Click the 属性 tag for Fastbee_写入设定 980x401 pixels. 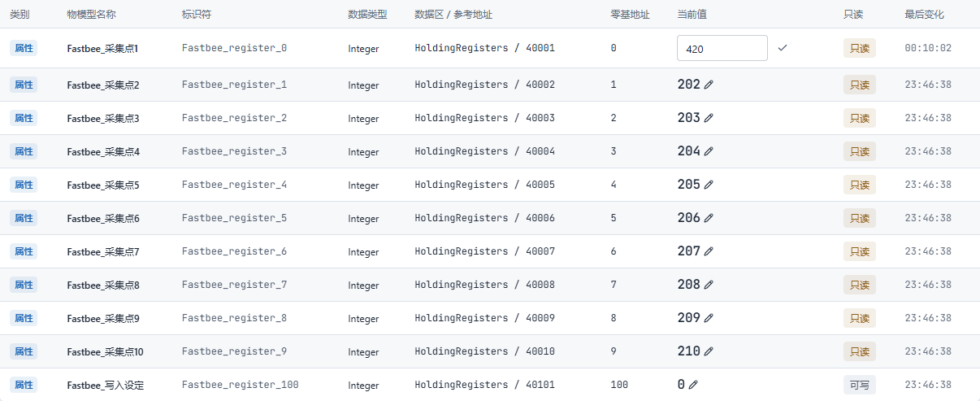coord(24,385)
